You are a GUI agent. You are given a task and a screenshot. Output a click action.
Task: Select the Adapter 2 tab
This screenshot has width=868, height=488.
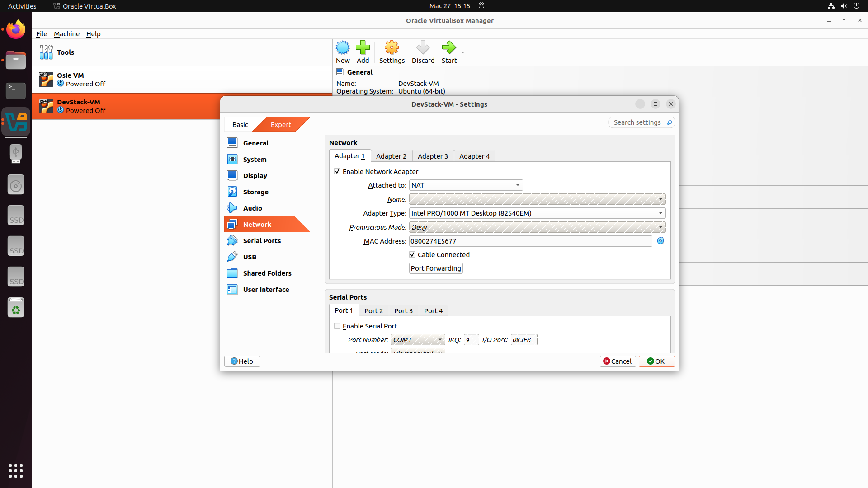click(x=391, y=156)
